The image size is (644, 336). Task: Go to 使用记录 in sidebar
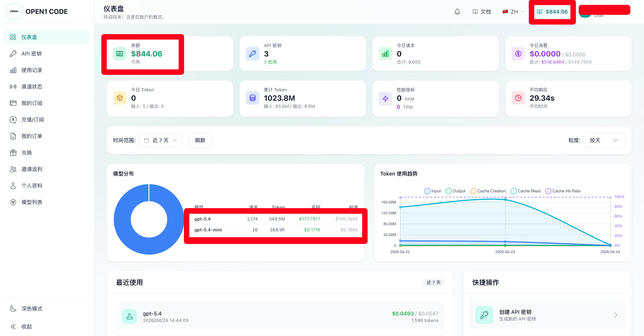coord(32,70)
